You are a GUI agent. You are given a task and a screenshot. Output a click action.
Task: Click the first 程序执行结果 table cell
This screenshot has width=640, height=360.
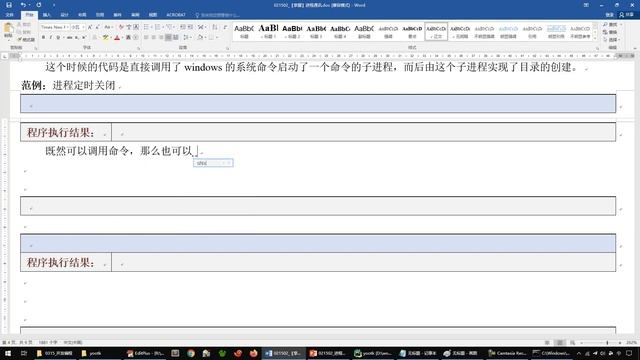[66, 132]
